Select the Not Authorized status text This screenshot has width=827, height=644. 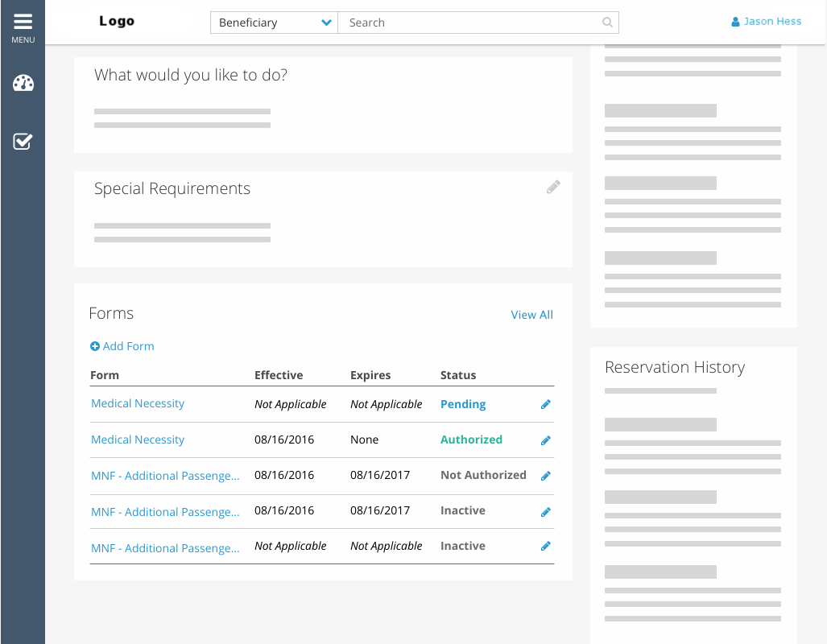(483, 475)
